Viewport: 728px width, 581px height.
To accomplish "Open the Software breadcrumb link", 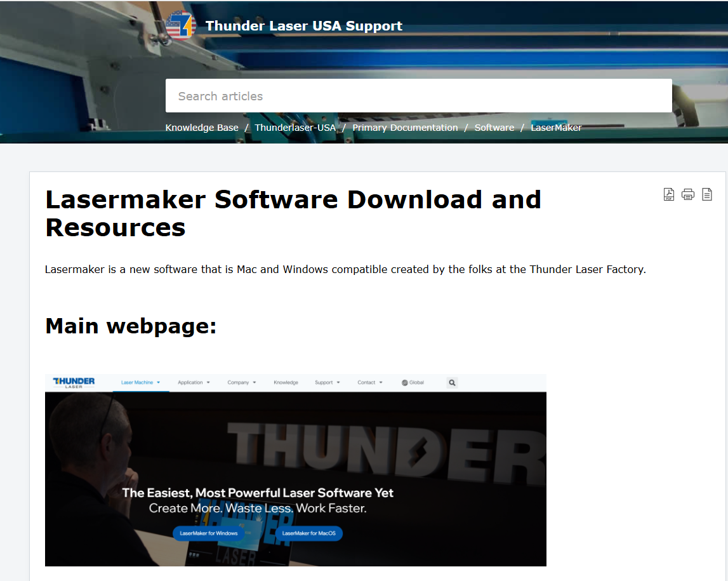I will (x=494, y=128).
